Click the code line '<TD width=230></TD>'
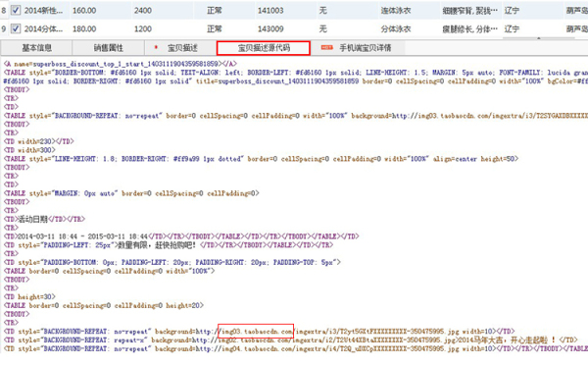Screen dimensions: 588x366 (38, 141)
